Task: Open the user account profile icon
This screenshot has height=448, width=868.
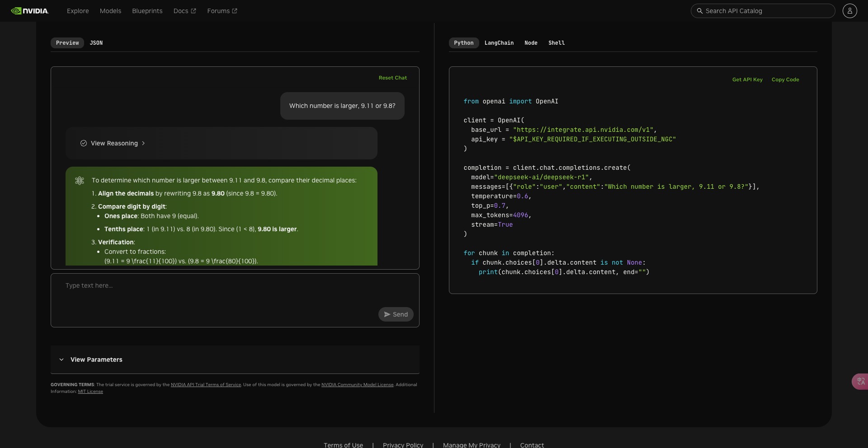Action: (849, 11)
